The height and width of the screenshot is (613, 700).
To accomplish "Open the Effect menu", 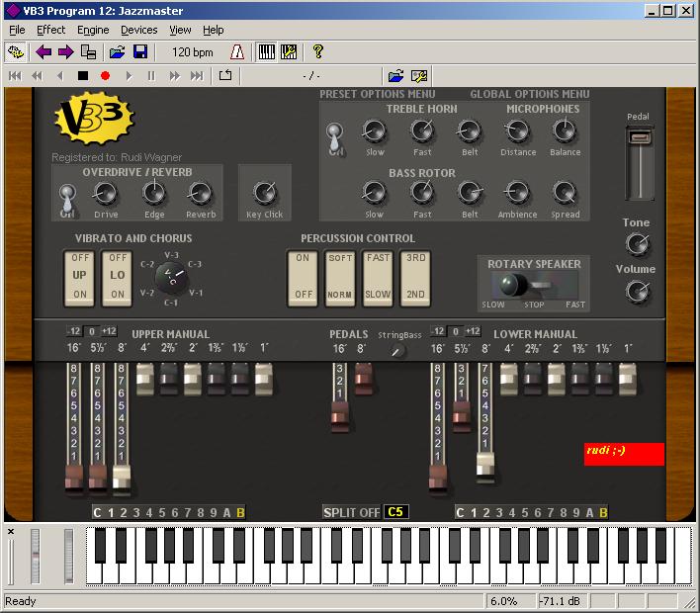I will pyautogui.click(x=50, y=30).
